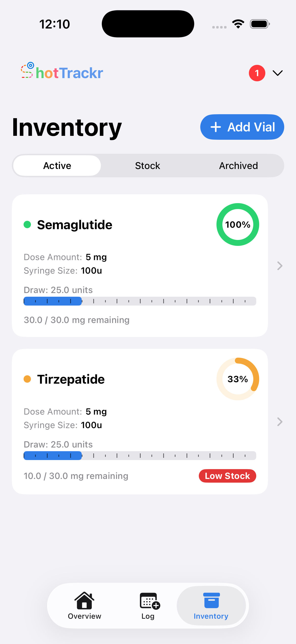Tap the Semaglutide green status dot
The image size is (296, 644).
(27, 224)
